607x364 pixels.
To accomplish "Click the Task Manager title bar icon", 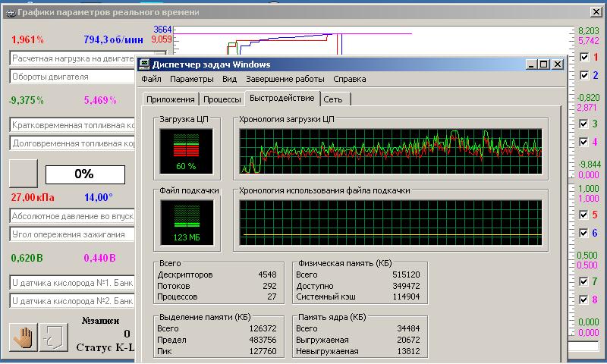I will tap(144, 64).
